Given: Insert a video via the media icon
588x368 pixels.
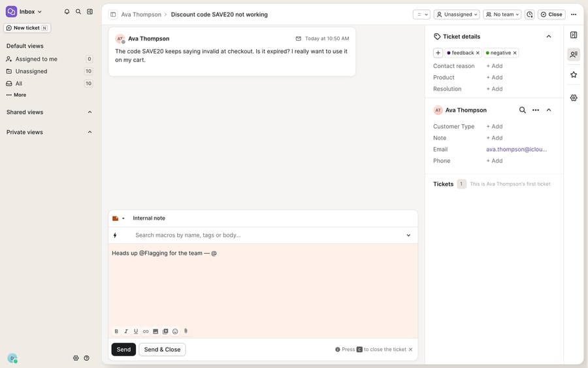Looking at the screenshot, I should pos(165,331).
